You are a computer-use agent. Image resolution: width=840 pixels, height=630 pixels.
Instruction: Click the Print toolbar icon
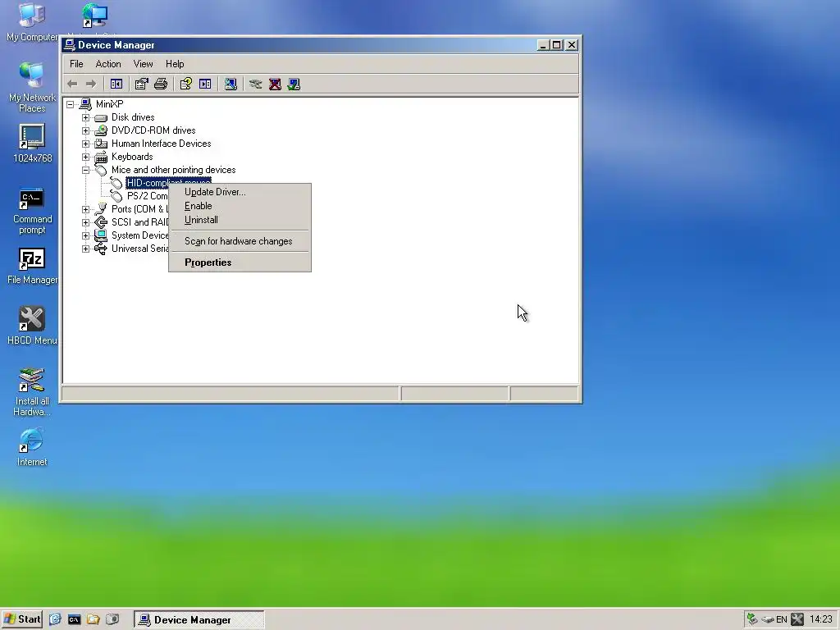coord(161,84)
